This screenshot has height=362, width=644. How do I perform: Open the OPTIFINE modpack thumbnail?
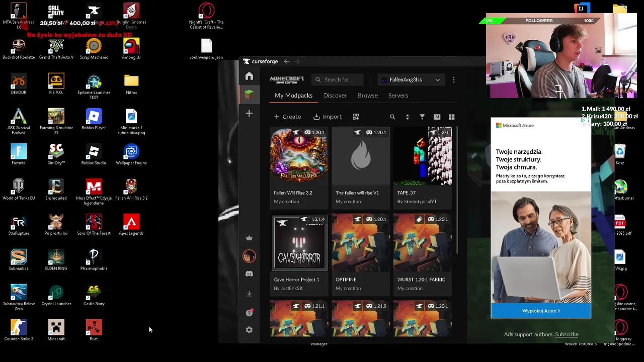361,243
